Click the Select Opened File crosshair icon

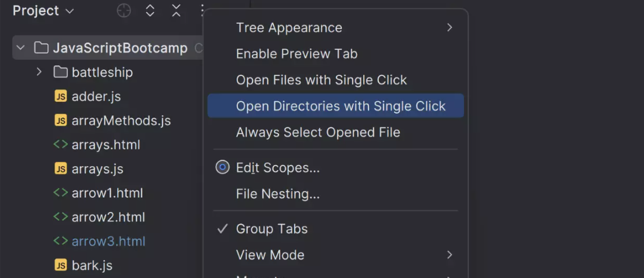point(124,10)
